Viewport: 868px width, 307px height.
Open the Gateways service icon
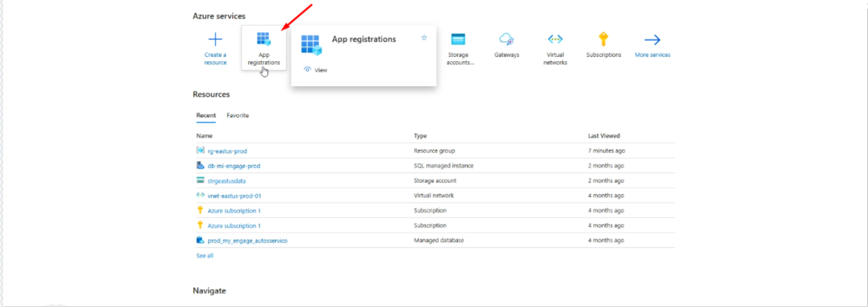click(x=507, y=39)
